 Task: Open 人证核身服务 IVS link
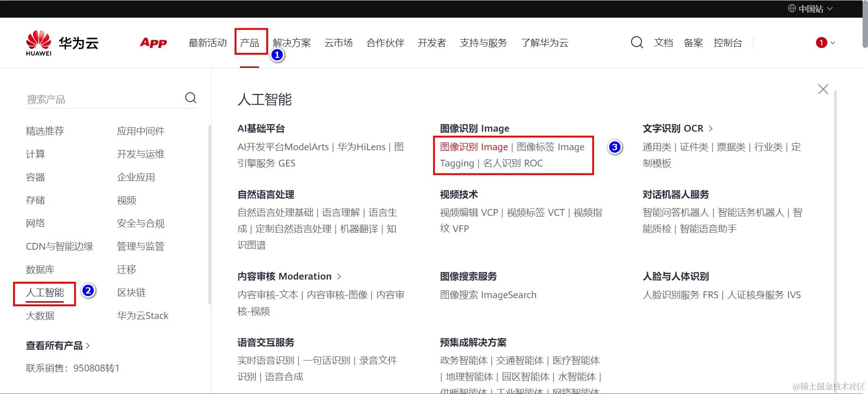[x=764, y=295]
